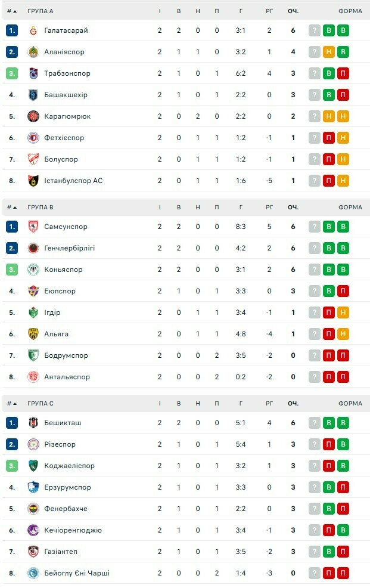
Task: Click the Башакшехір club crest
Action: coord(33,95)
